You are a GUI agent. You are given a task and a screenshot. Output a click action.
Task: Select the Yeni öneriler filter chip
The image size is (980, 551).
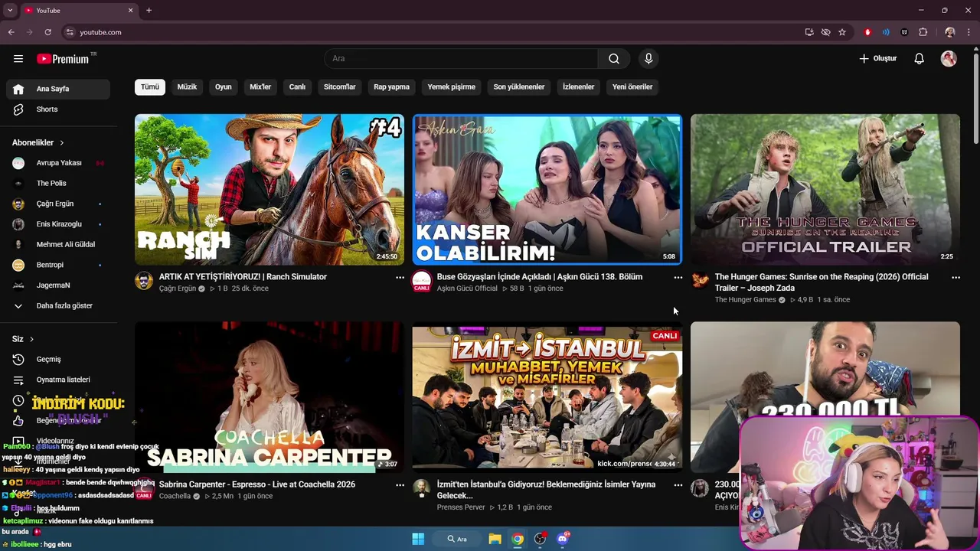coord(632,87)
